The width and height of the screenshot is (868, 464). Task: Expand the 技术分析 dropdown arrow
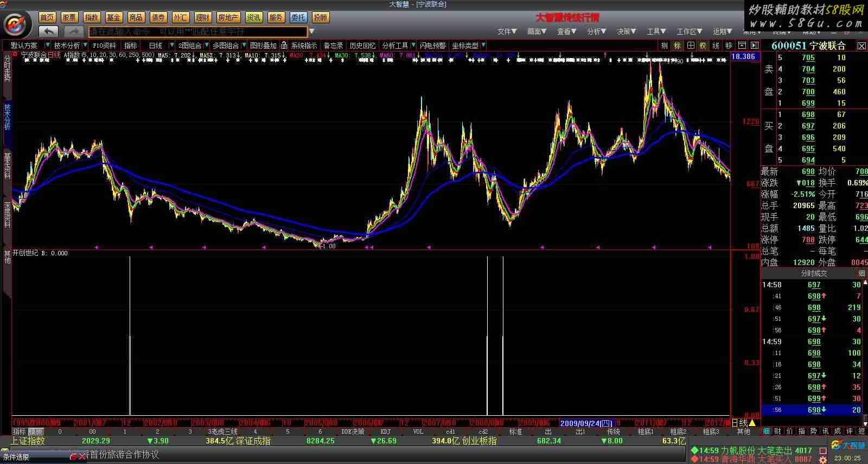(x=85, y=46)
